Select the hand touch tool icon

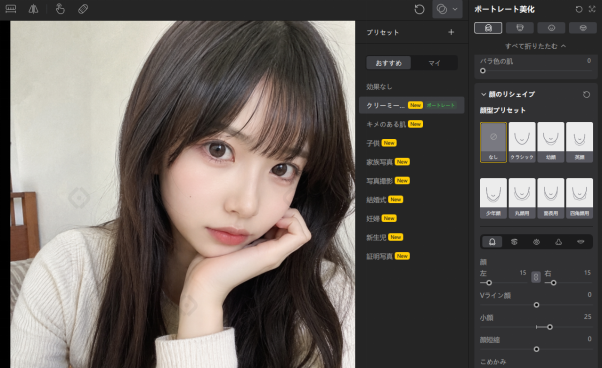click(60, 9)
